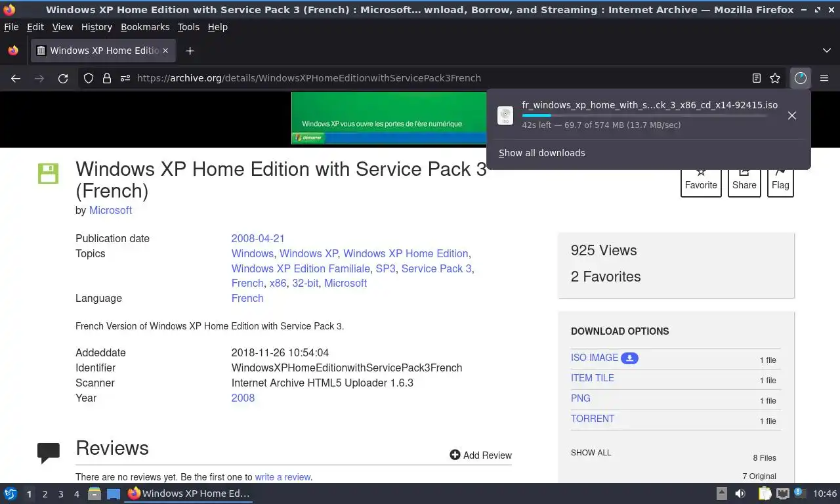Open the Microsoft author link
This screenshot has width=840, height=504.
[x=110, y=210]
